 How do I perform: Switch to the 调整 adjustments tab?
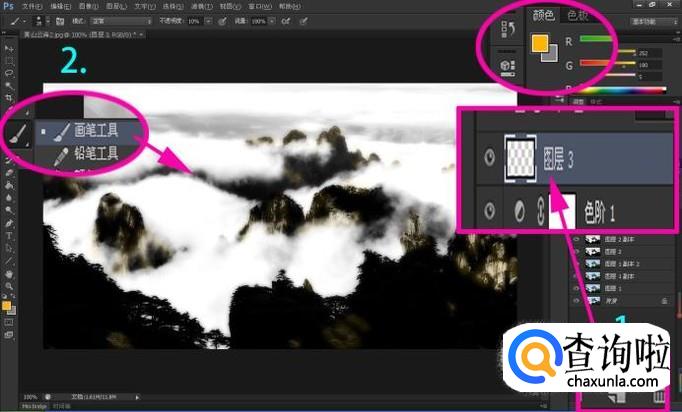[578, 101]
